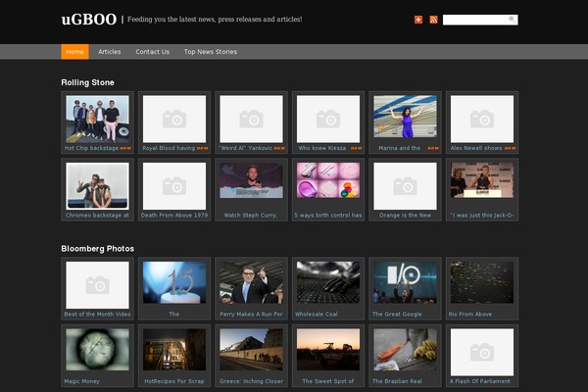The image size is (588, 392).
Task: Open the Articles menu item
Action: pyautogui.click(x=110, y=52)
